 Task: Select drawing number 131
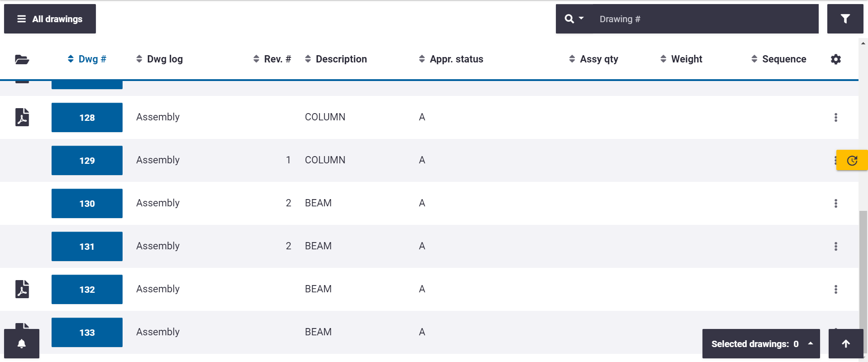coord(87,247)
